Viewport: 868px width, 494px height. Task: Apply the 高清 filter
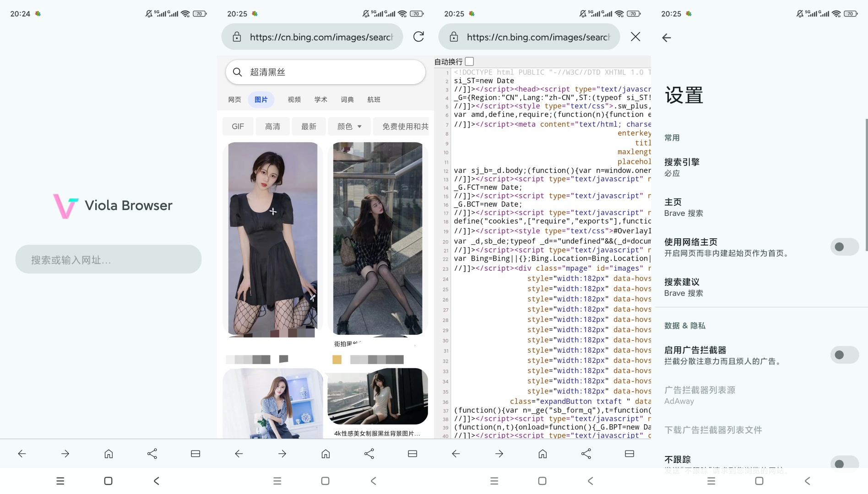click(x=273, y=127)
